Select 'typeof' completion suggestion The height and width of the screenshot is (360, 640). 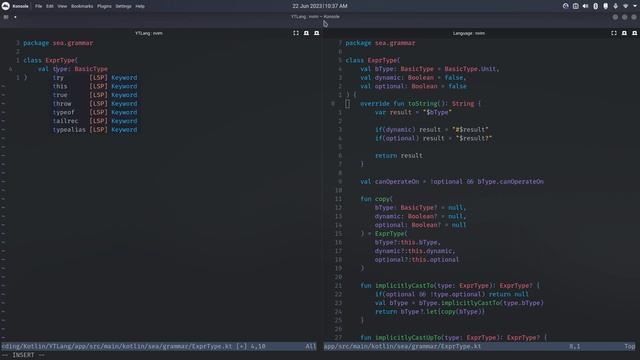(95, 112)
